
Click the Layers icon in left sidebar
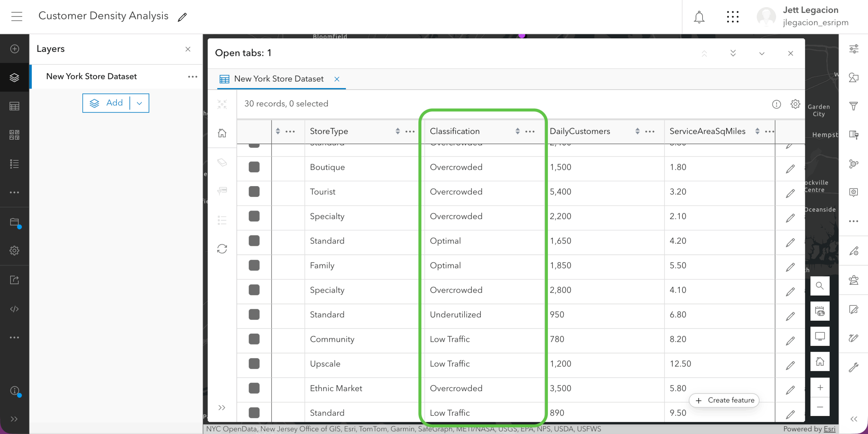(x=14, y=77)
